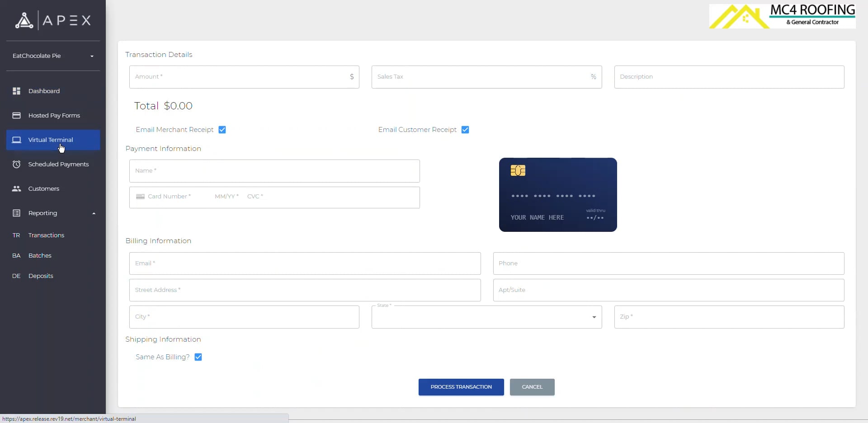Collapse the Reporting section

94,212
